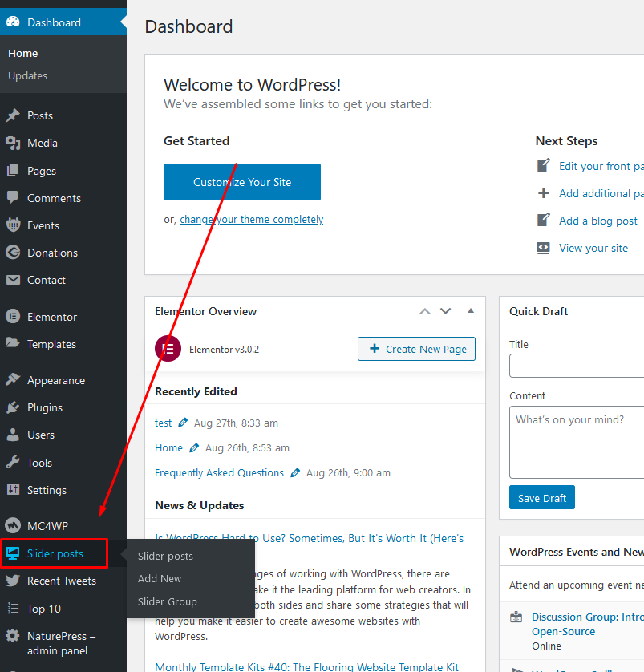Viewport: 644px width, 672px height.
Task: Click the Elementor sidebar icon
Action: (x=13, y=317)
